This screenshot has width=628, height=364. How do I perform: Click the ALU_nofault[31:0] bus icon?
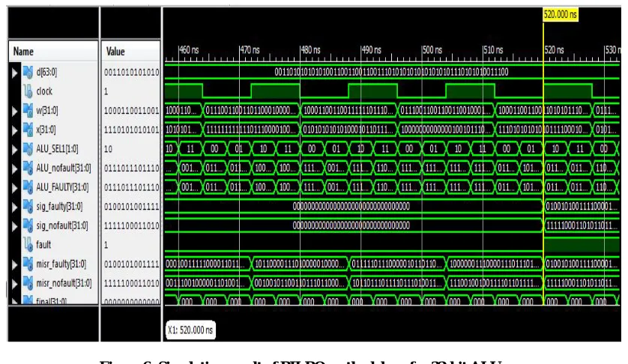click(x=28, y=169)
